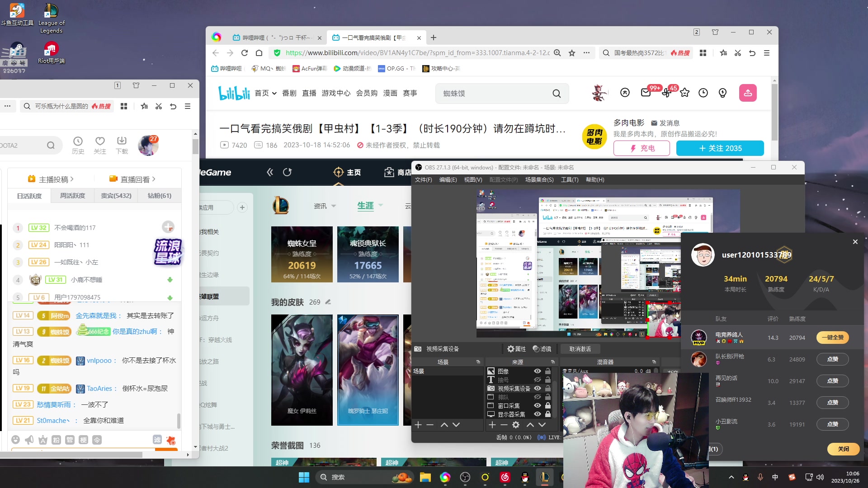Viewport: 868px width, 488px height.
Task: Expand 首页 dropdown on Bilibili
Action: pyautogui.click(x=274, y=94)
